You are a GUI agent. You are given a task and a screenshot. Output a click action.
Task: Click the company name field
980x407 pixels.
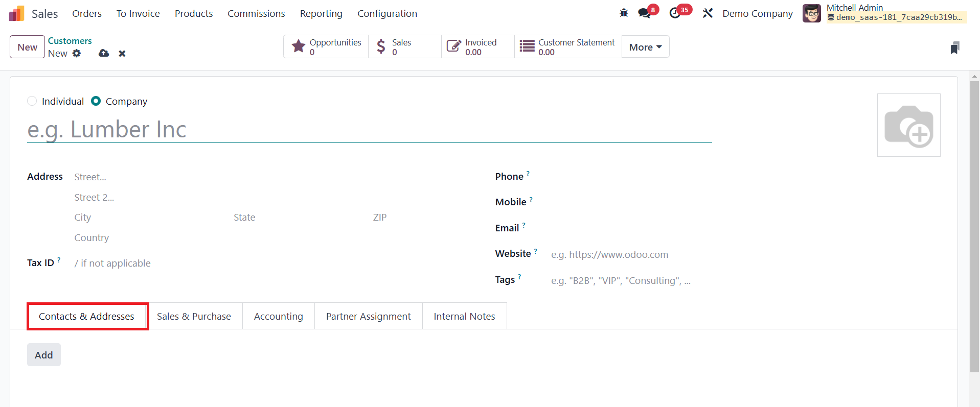click(370, 129)
